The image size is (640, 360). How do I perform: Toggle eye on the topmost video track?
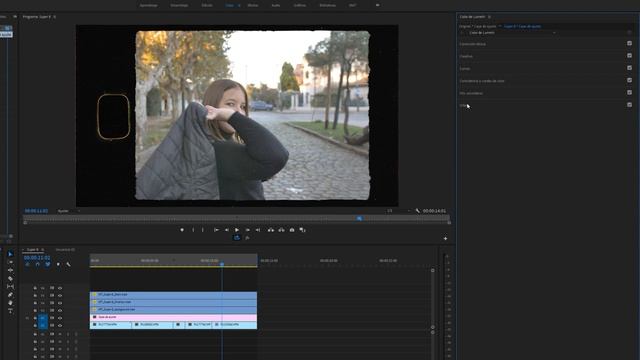tap(60, 288)
